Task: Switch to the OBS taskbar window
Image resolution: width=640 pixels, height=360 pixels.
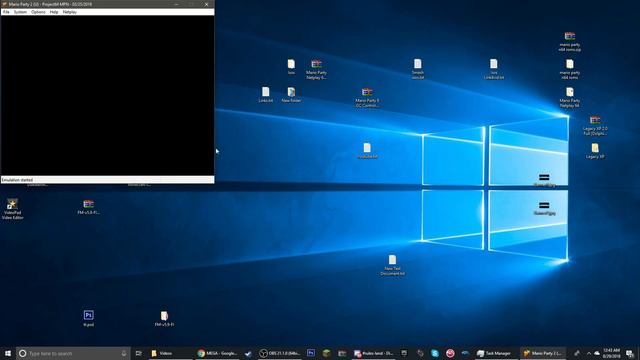Action: 280,353
